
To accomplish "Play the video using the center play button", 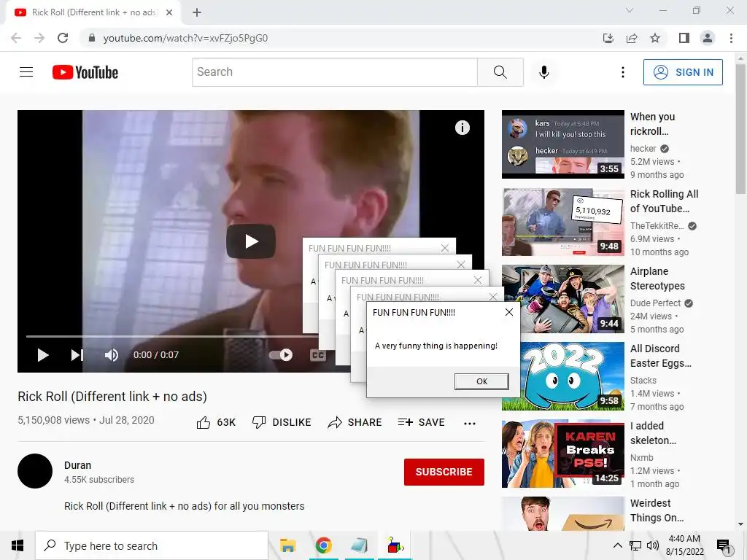I will (251, 241).
